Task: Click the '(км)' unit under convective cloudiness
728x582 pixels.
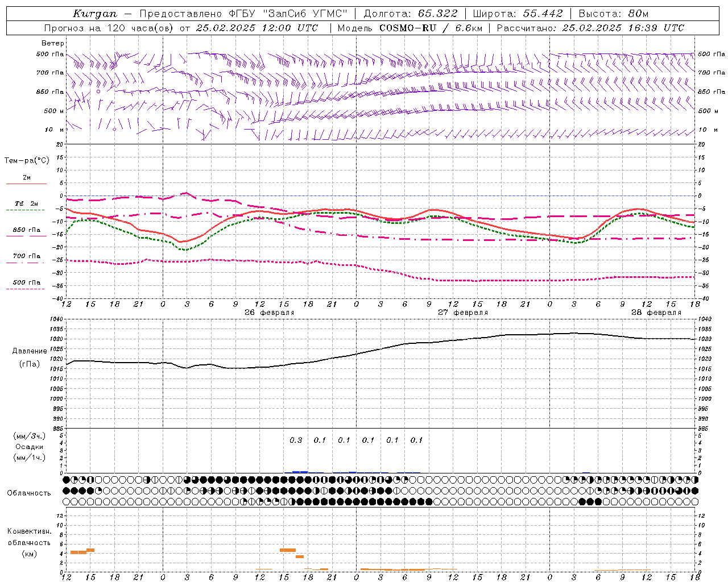Action: coord(30,554)
